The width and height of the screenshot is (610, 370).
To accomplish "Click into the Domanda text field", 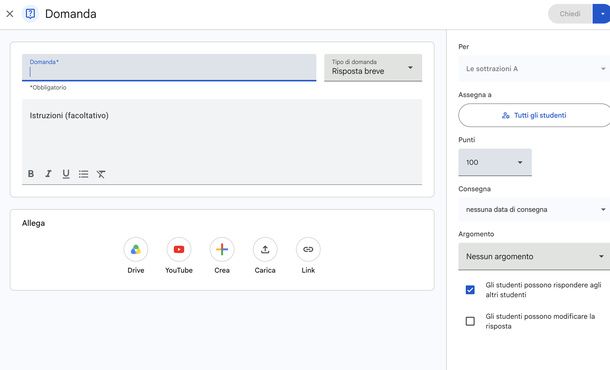I will point(169,68).
